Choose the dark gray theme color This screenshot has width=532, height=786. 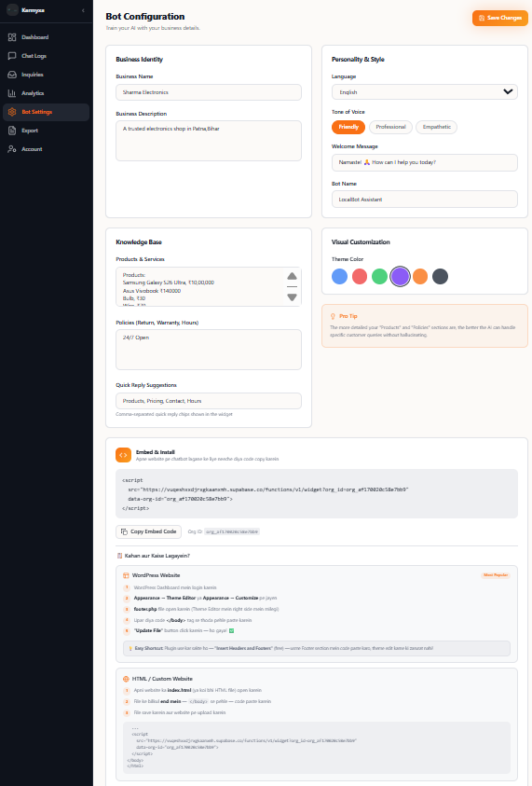(x=441, y=276)
